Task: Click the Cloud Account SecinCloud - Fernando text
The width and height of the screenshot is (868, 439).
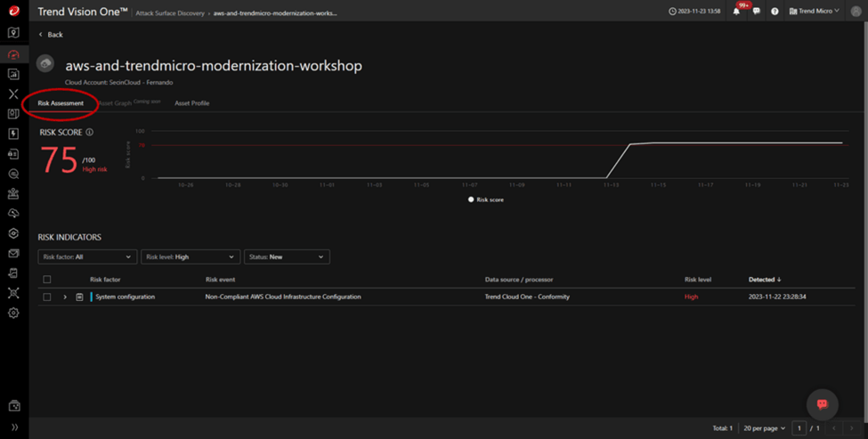Action: pos(118,83)
